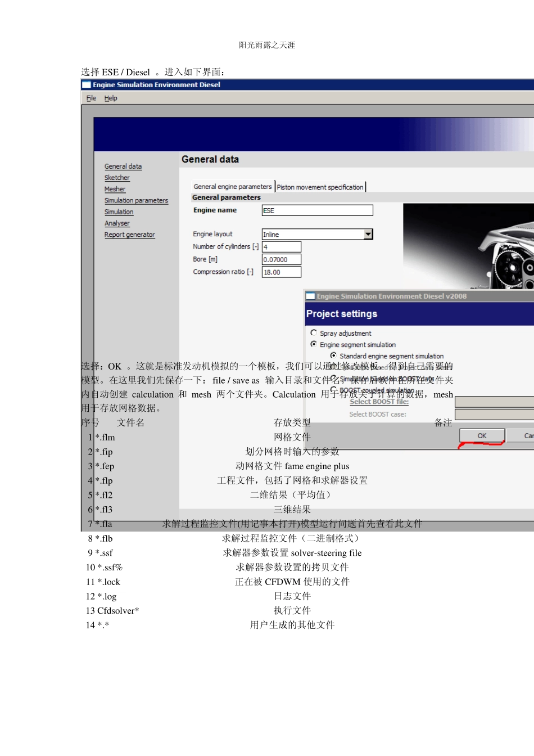Click the Select BOOST file link
Viewport: 534px width, 756px height.
[x=379, y=402]
